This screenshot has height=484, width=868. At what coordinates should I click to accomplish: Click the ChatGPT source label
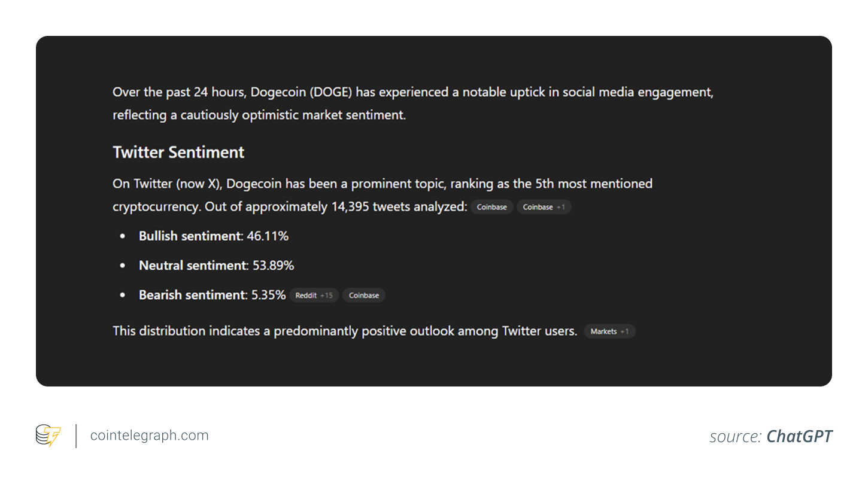[799, 437]
